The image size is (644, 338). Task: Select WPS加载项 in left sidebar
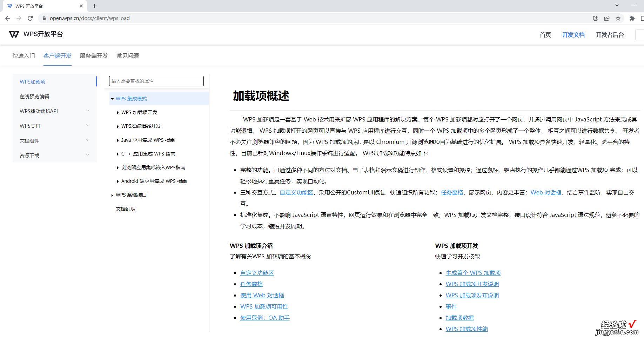[x=54, y=81]
